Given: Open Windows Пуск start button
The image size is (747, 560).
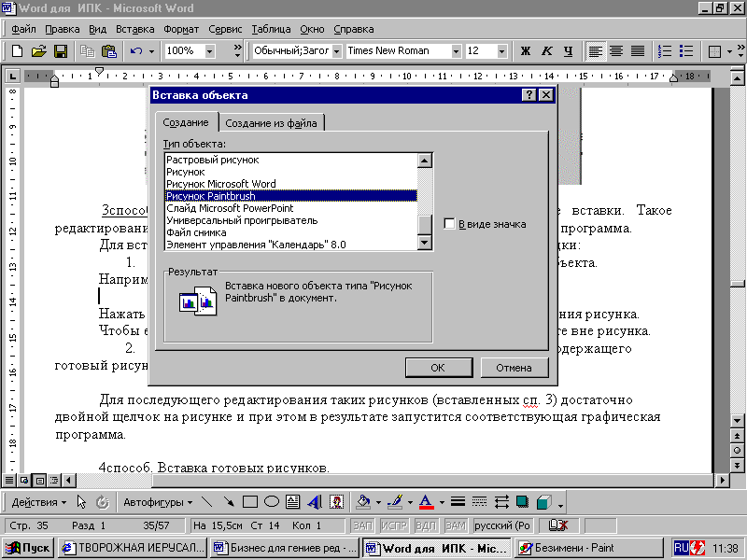Looking at the screenshot, I should click(x=28, y=548).
